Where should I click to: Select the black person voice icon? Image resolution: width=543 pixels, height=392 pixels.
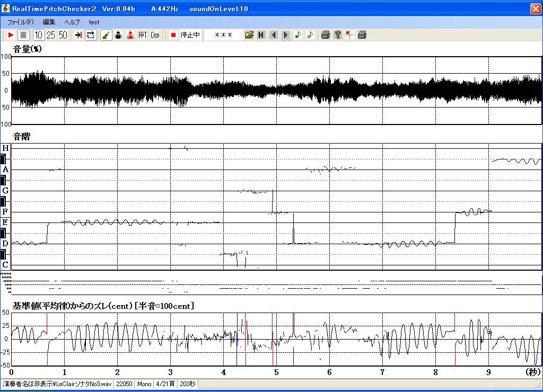pos(118,35)
